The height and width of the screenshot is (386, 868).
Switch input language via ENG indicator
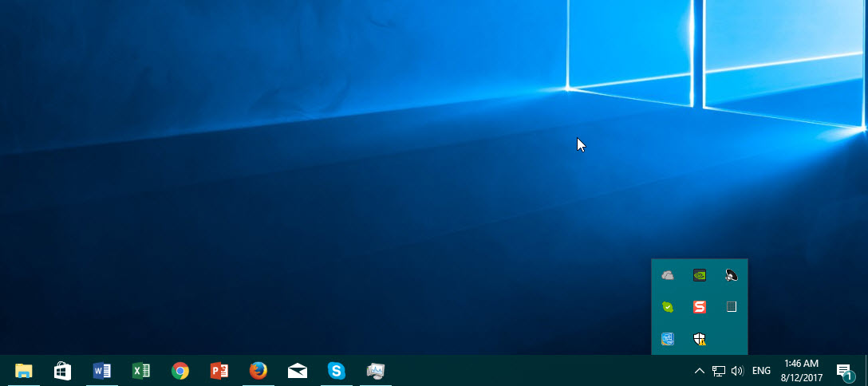(x=761, y=371)
